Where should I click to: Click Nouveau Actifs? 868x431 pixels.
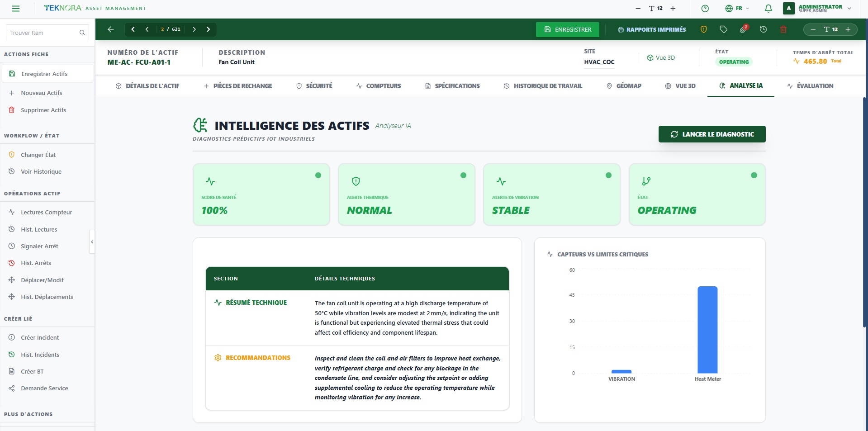coord(42,93)
